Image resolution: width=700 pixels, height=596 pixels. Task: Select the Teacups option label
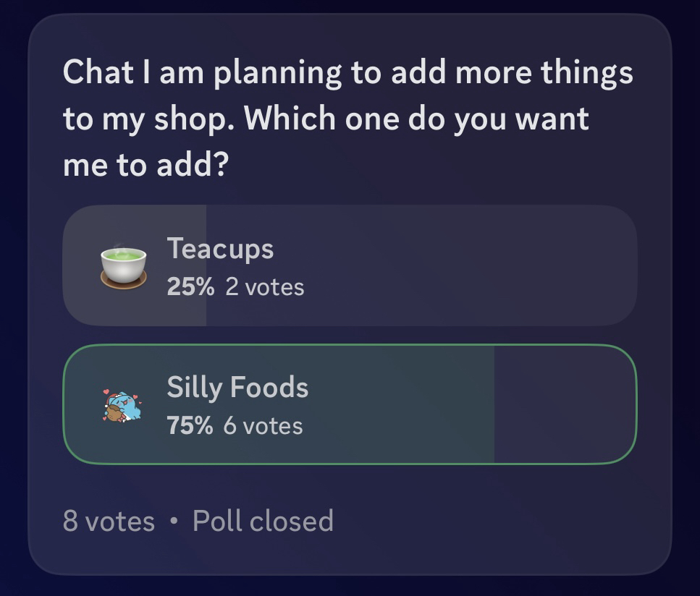220,249
